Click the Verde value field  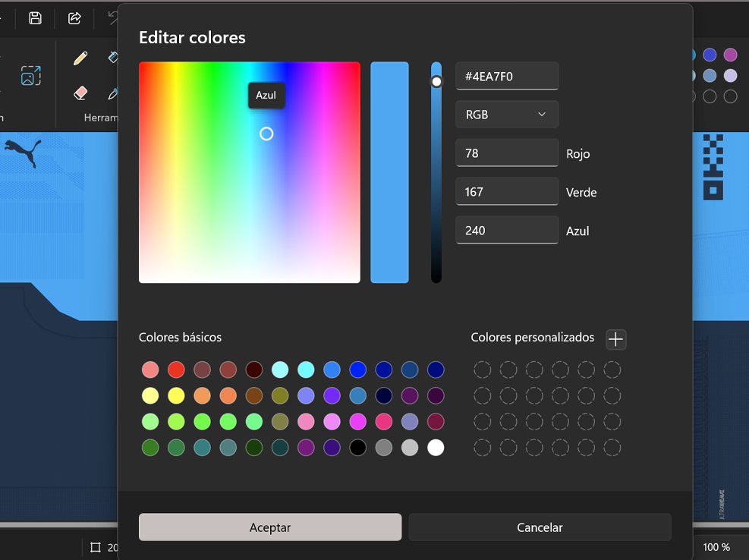pyautogui.click(x=507, y=192)
